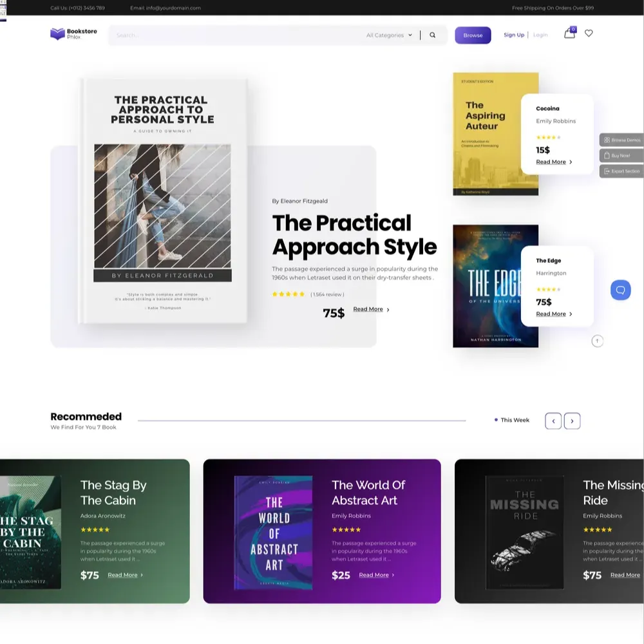644x644 pixels.
Task: Click the next arrow in Recommended carousel
Action: point(572,421)
